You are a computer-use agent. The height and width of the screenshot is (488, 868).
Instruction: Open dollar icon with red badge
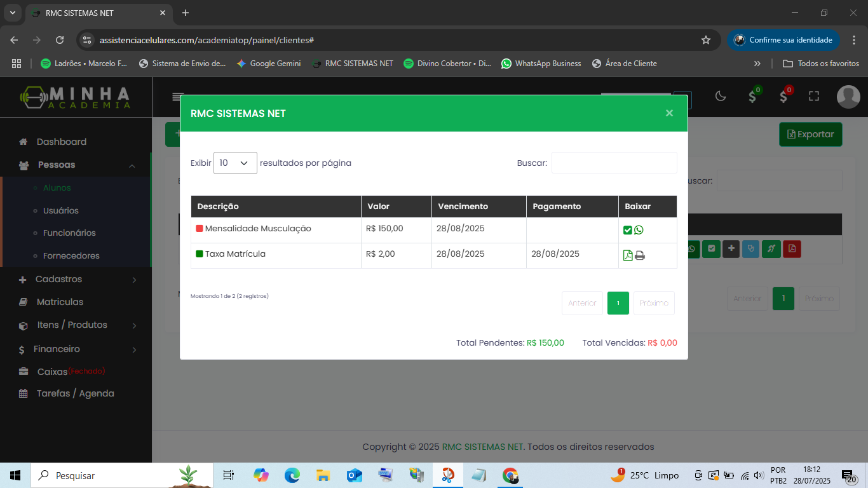point(784,96)
